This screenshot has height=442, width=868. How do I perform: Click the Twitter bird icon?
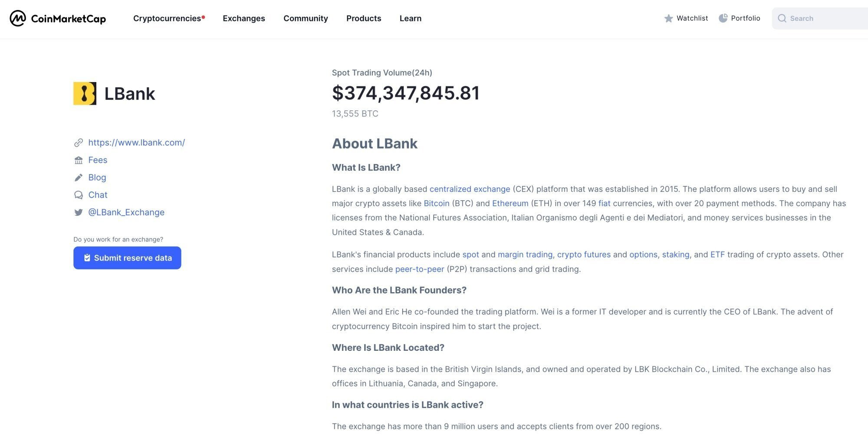79,212
